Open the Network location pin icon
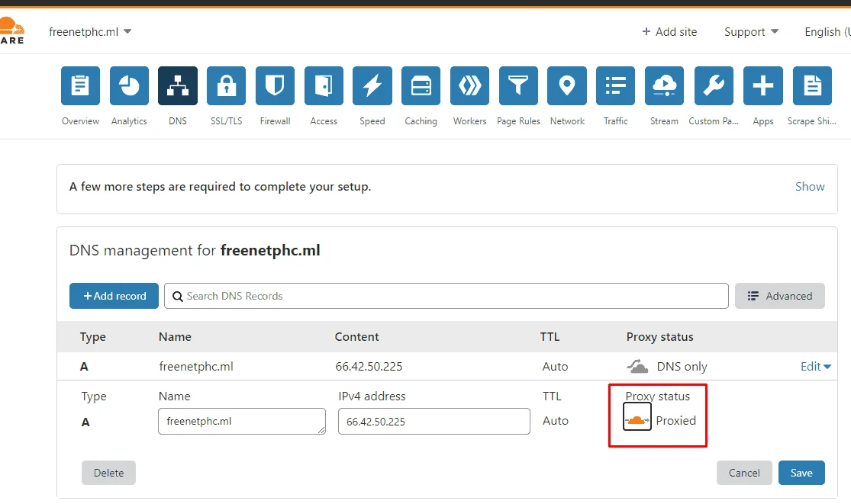 (x=567, y=85)
